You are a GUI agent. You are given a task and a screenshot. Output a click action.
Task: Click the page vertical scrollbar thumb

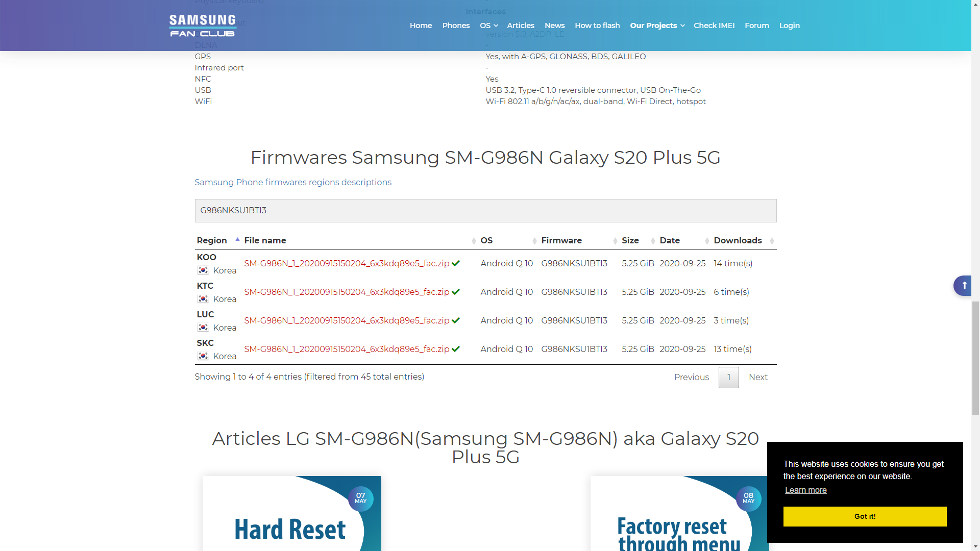tap(975, 357)
